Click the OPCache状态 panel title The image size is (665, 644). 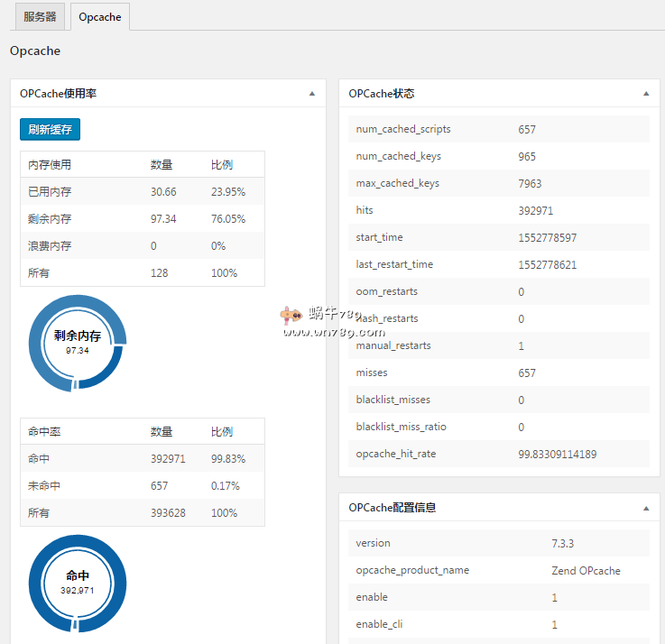[382, 93]
